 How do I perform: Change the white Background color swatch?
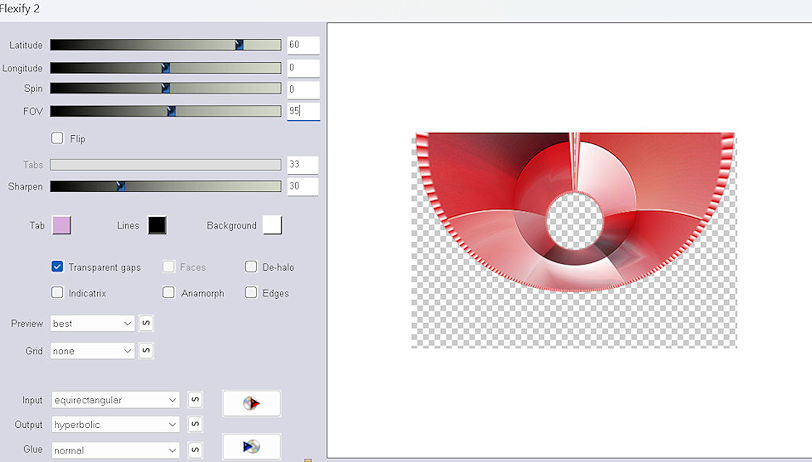pyautogui.click(x=272, y=225)
